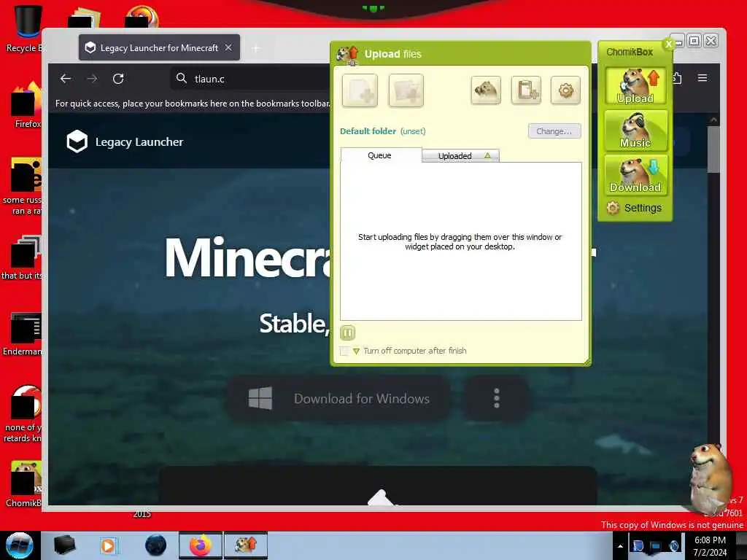Show hidden system tray icons
Image resolution: width=747 pixels, height=560 pixels.
620,546
